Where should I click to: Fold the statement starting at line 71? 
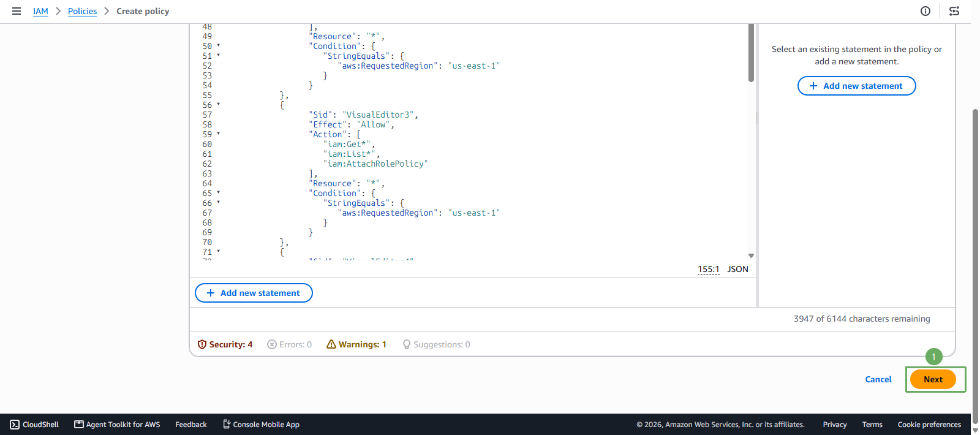coord(219,251)
